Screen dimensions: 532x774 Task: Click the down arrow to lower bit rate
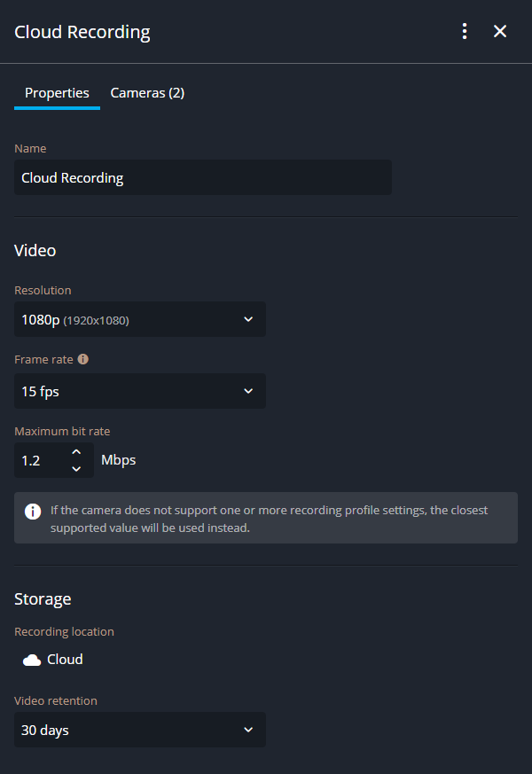(77, 466)
